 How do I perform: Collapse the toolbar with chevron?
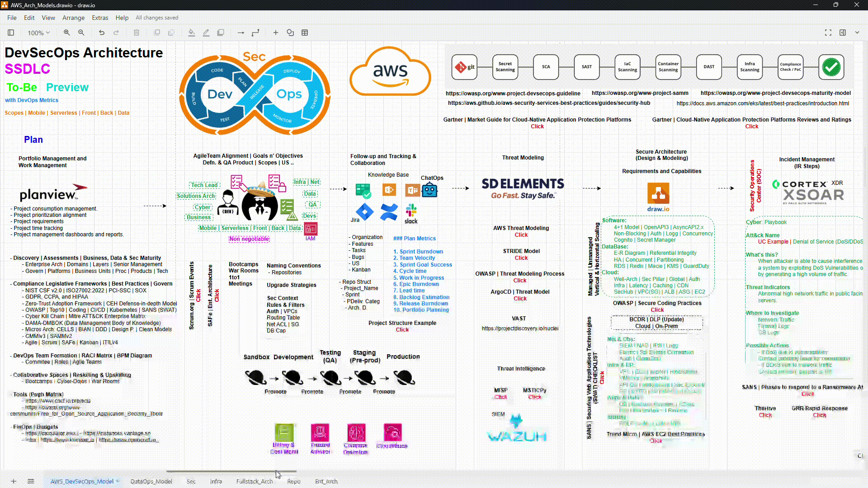pyautogui.click(x=857, y=33)
